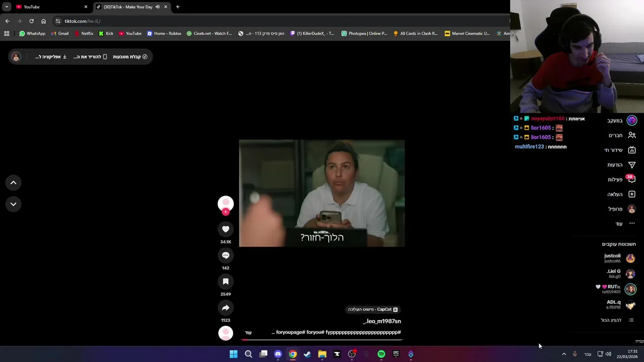Open Liel G followed account
Image resolution: width=644 pixels, height=362 pixels.
(x=620, y=274)
